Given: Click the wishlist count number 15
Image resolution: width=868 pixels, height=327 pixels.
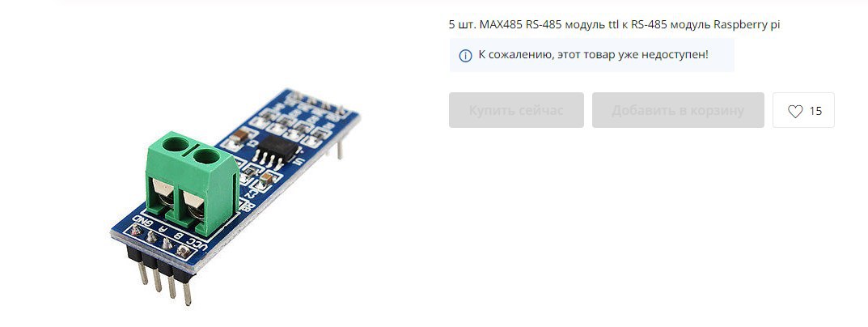Looking at the screenshot, I should 815,111.
